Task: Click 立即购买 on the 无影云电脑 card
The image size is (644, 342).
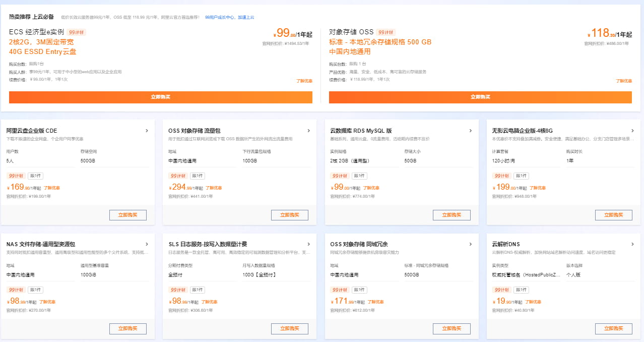Action: point(613,214)
